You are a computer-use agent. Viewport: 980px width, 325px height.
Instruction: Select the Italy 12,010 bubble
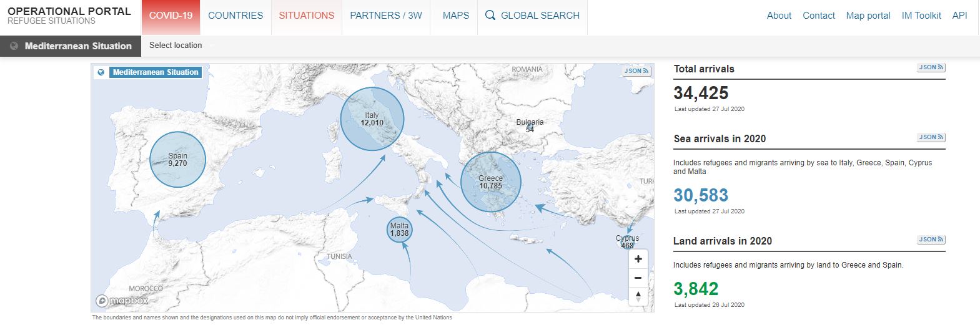click(372, 119)
